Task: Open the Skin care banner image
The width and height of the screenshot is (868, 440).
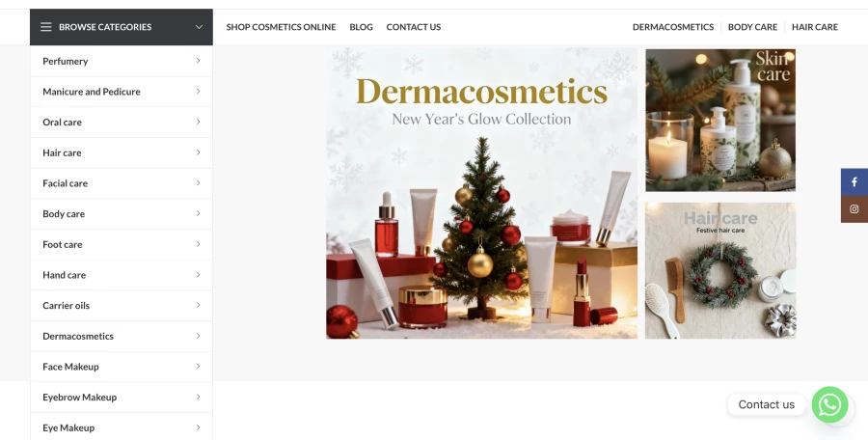Action: [720, 121]
